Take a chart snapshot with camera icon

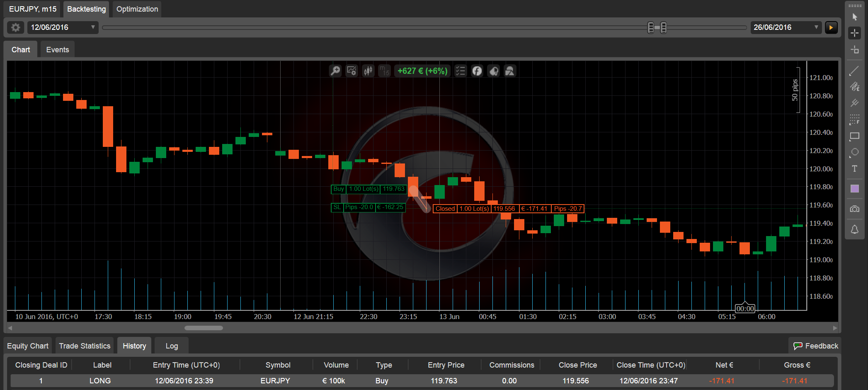click(855, 209)
